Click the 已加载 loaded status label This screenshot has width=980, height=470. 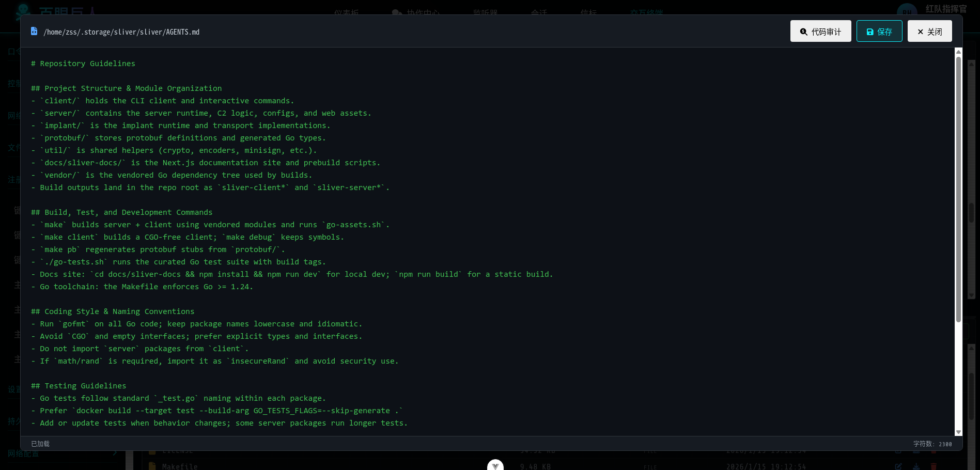[40, 444]
